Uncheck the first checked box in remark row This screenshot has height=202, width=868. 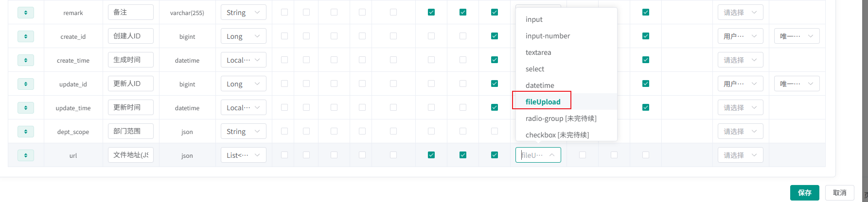point(431,12)
